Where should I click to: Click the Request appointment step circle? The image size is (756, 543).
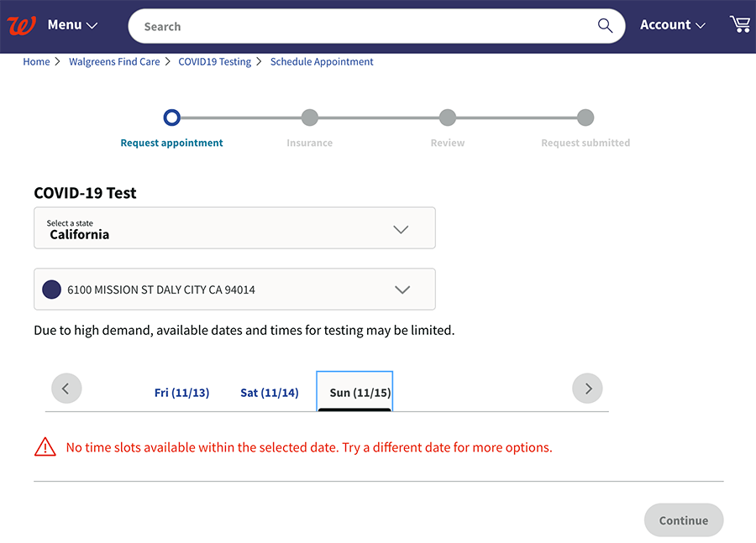coord(171,117)
